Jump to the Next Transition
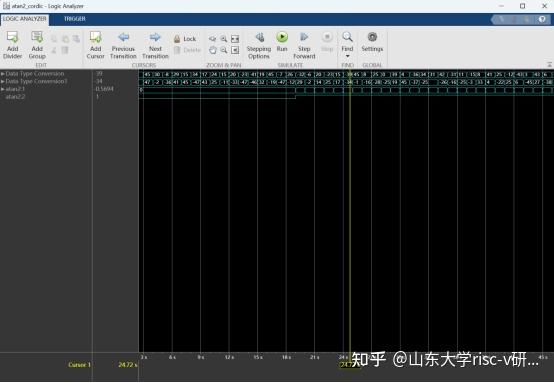The image size is (554, 383). click(155, 45)
